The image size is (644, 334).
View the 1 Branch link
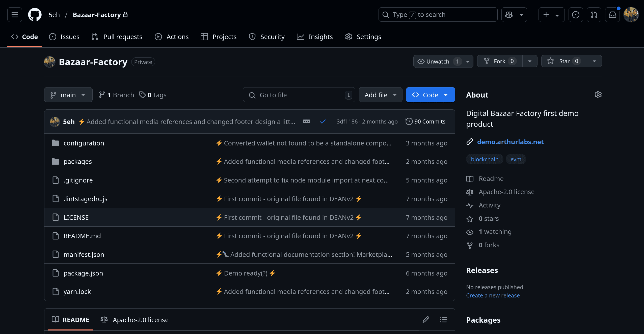pyautogui.click(x=117, y=95)
